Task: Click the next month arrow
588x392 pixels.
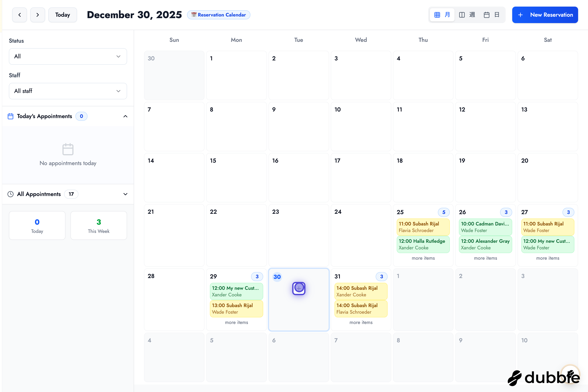Action: pos(37,15)
